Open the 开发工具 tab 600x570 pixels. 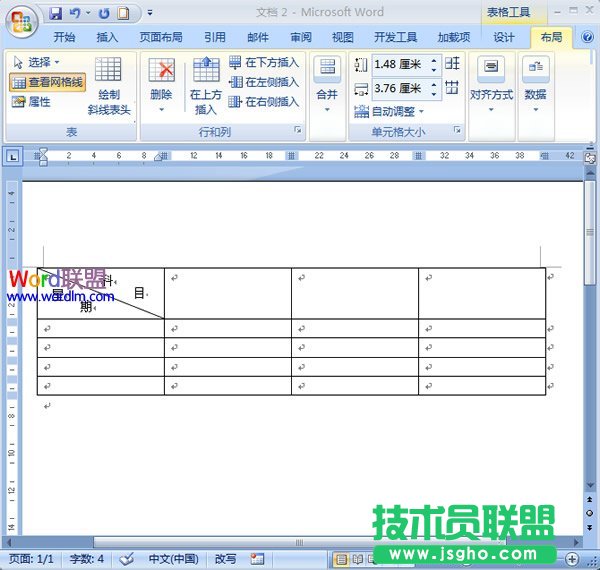pyautogui.click(x=395, y=37)
